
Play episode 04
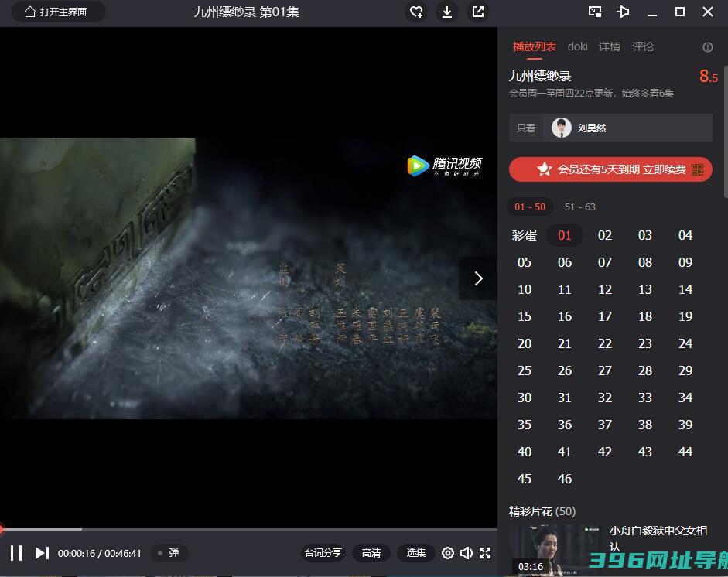(x=685, y=235)
